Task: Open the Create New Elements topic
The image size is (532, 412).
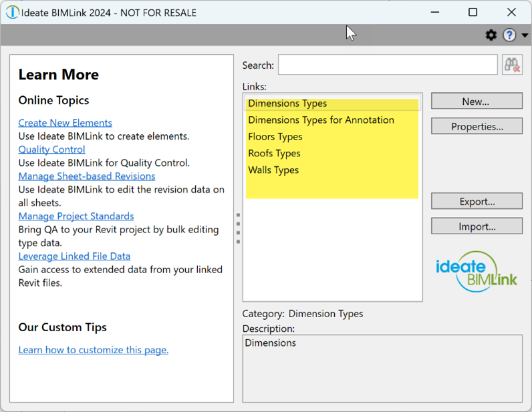Action: pos(65,123)
